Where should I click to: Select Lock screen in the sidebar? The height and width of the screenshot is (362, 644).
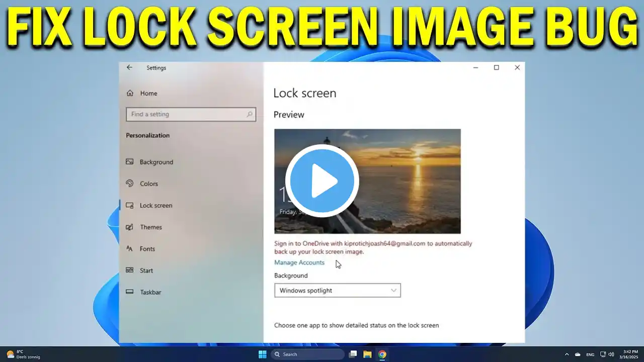(149, 205)
